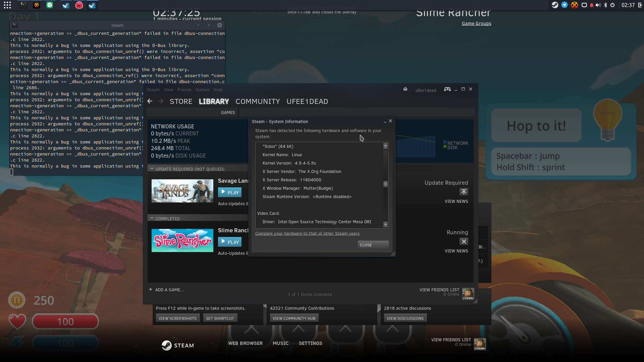Viewport: 644px width, 362px height.
Task: Open VIEW DISCUSSIONS in overlay
Action: point(405,318)
